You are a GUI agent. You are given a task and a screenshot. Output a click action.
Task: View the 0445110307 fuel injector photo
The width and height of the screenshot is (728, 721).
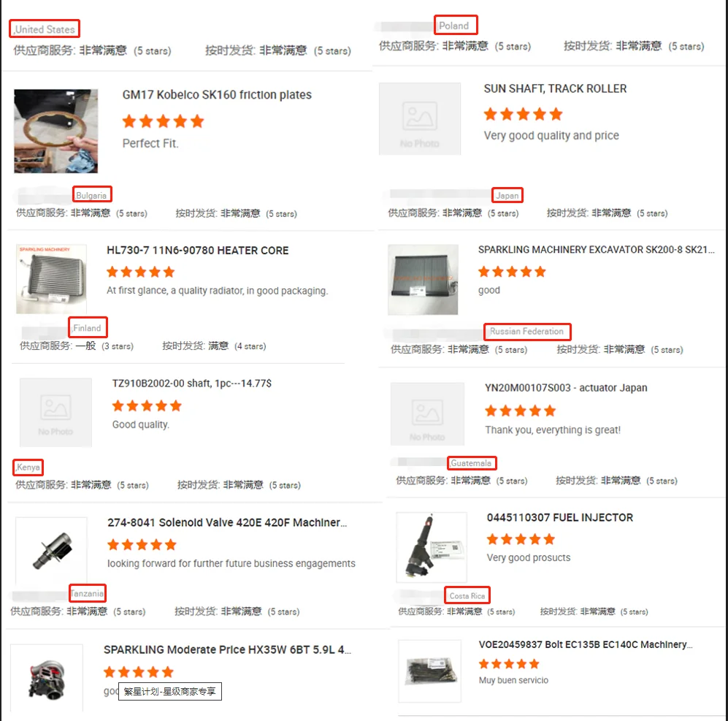(x=432, y=547)
